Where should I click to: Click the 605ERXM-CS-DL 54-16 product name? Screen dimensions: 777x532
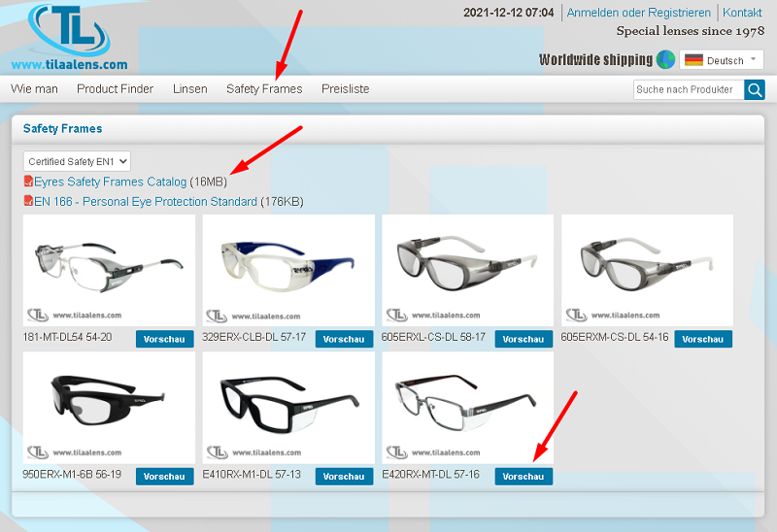pos(615,337)
